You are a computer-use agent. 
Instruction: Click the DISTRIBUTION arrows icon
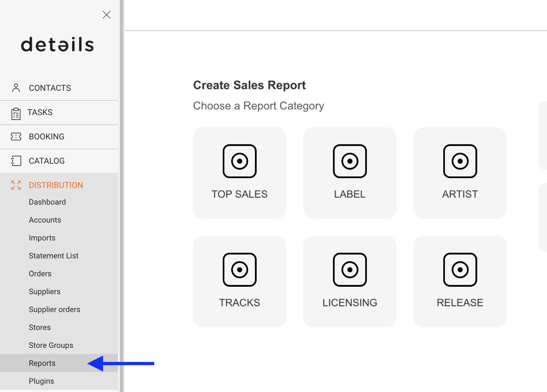point(16,185)
